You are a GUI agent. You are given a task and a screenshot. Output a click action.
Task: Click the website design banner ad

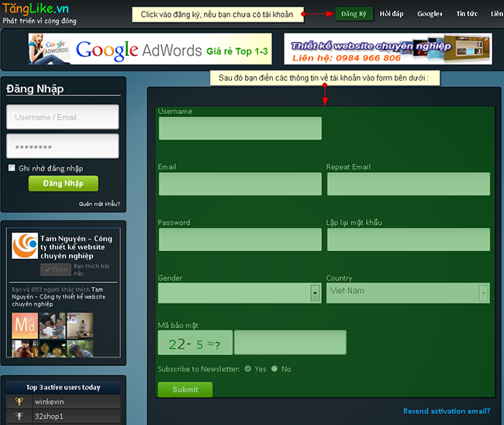pos(388,49)
